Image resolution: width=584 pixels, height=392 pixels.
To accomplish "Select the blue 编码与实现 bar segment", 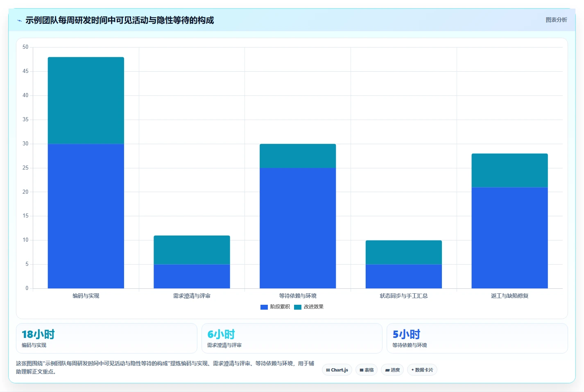I will click(86, 216).
